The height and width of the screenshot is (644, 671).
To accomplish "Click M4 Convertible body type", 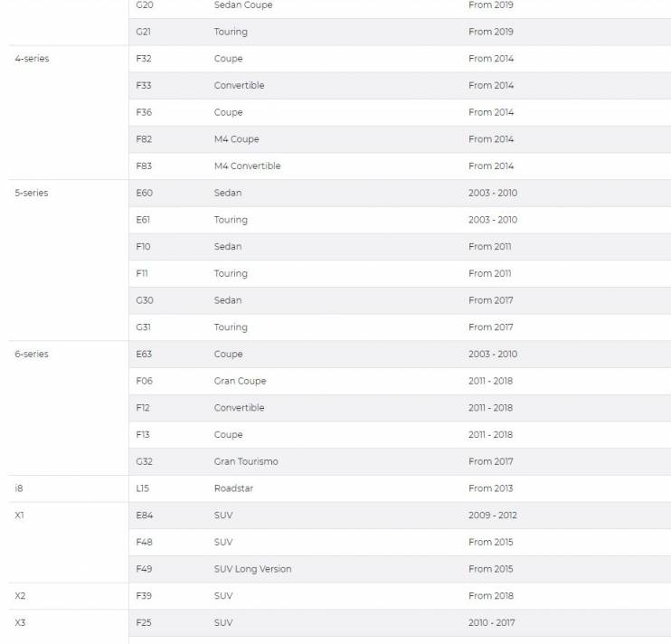I will click(x=248, y=166).
